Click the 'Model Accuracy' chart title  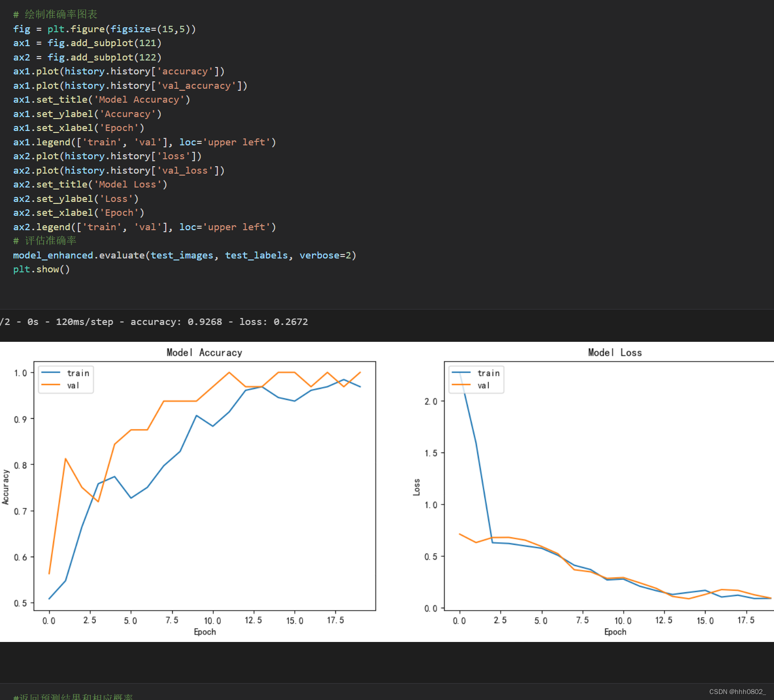coord(204,353)
